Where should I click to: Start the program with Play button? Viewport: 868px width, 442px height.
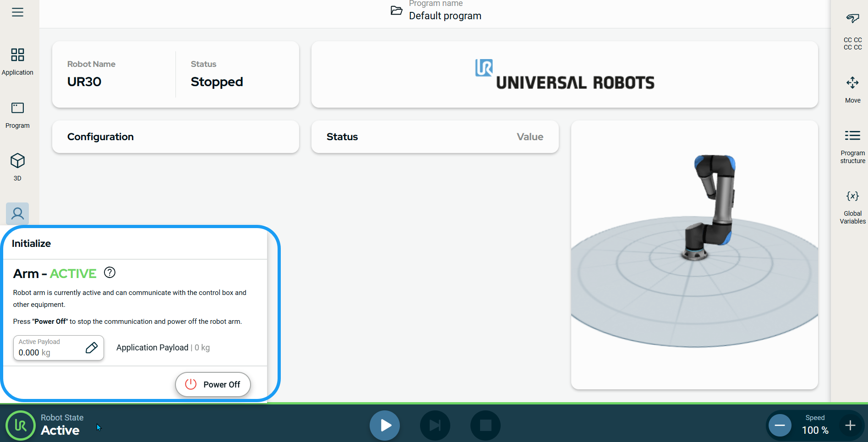pyautogui.click(x=385, y=426)
